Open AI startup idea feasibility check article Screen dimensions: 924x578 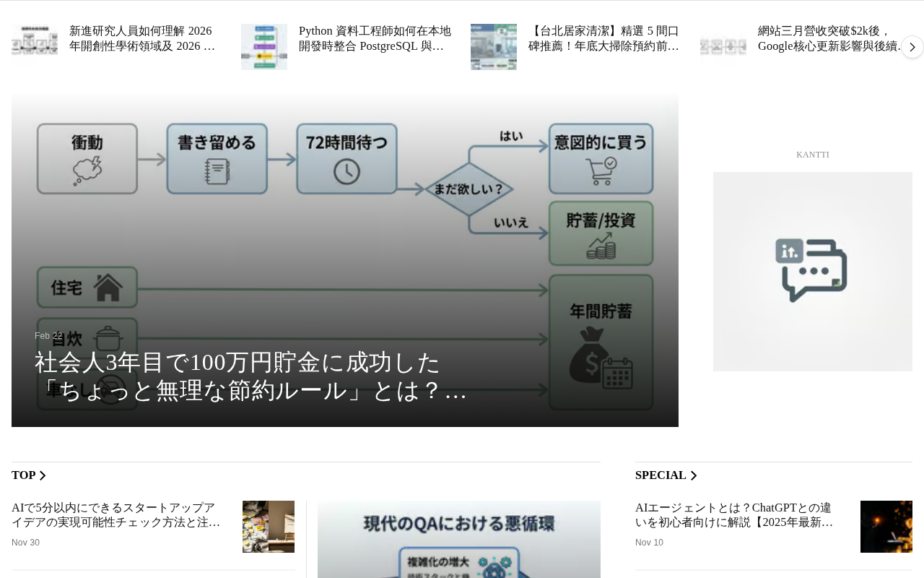[x=117, y=515]
